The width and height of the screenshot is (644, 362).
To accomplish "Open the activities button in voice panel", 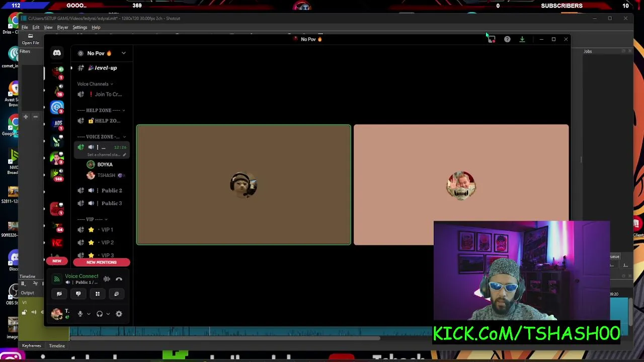I will tap(98, 294).
